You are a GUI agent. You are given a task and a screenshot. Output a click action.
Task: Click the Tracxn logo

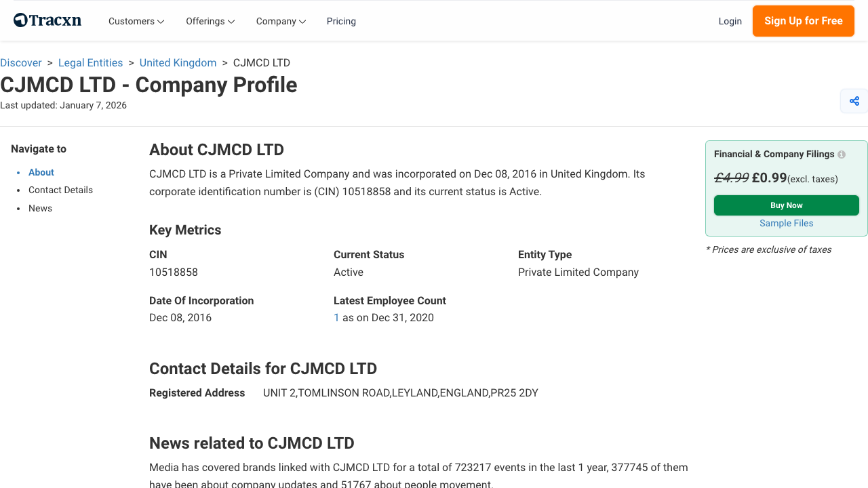click(x=47, y=20)
